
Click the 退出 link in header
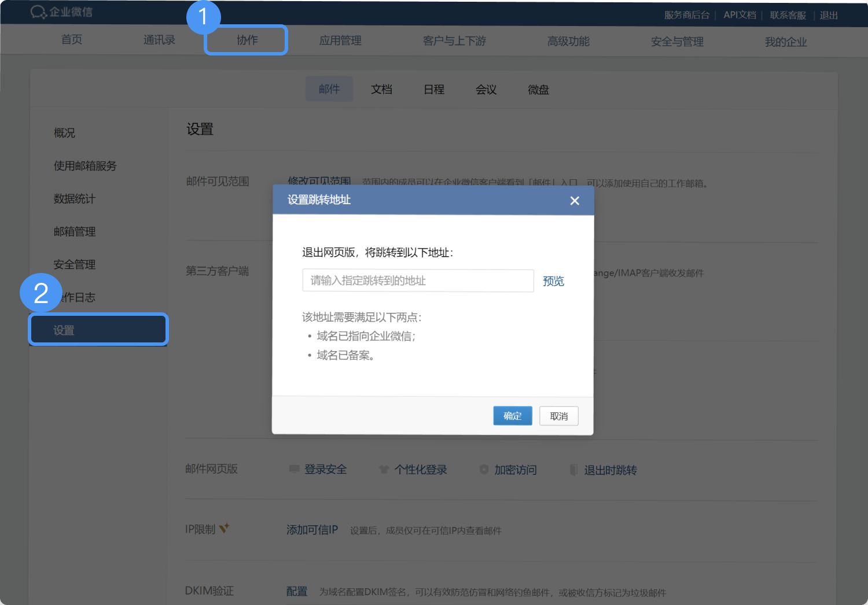coord(829,16)
